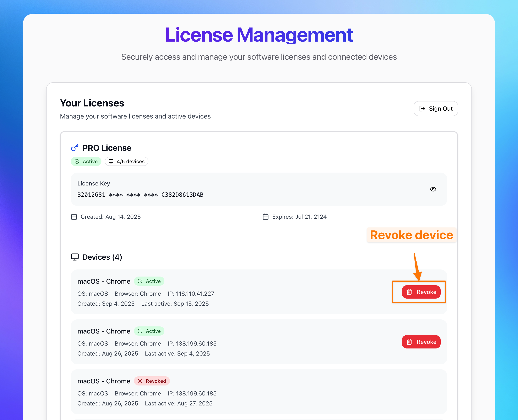Reveal the license key with eye icon

(x=433, y=189)
